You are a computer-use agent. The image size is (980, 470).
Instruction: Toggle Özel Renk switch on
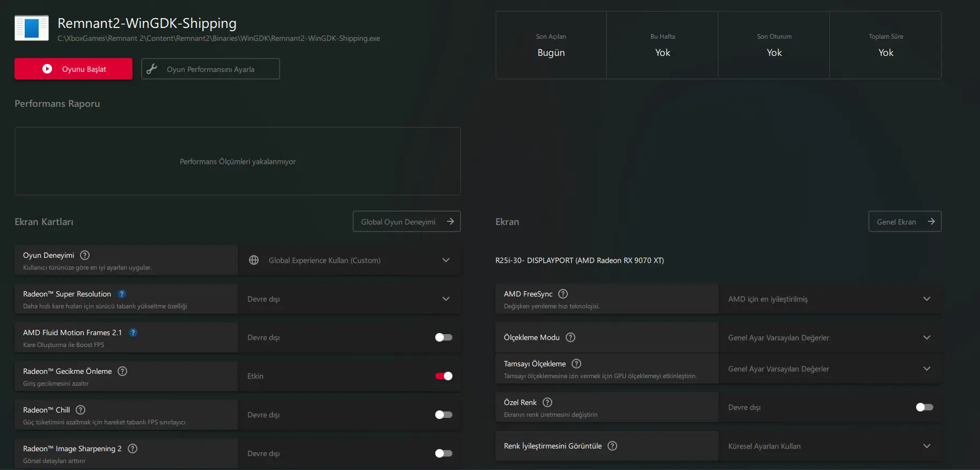pyautogui.click(x=925, y=407)
